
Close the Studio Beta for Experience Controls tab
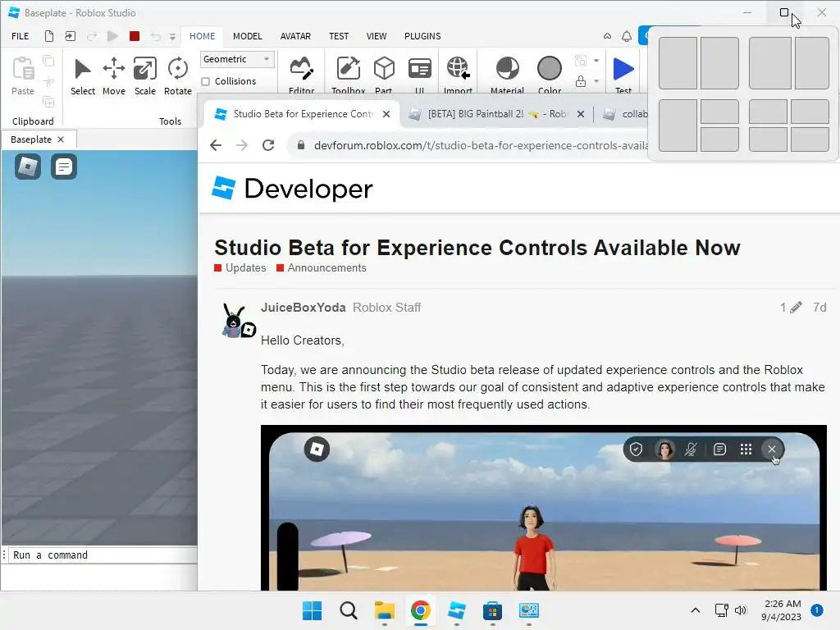click(x=386, y=114)
